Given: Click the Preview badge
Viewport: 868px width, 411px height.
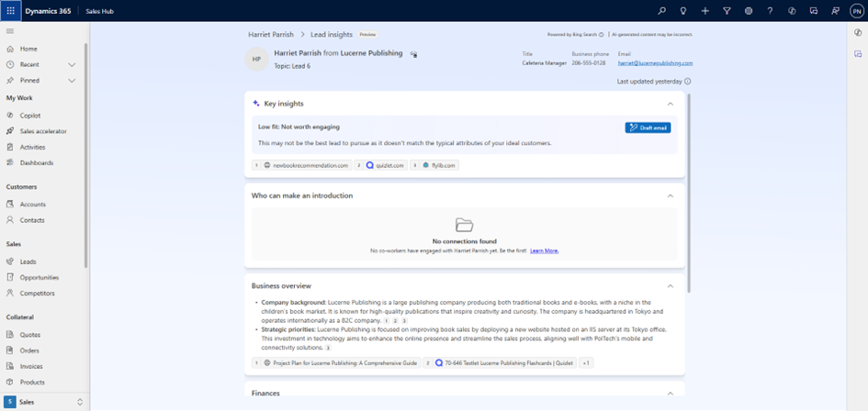Looking at the screenshot, I should coord(367,34).
